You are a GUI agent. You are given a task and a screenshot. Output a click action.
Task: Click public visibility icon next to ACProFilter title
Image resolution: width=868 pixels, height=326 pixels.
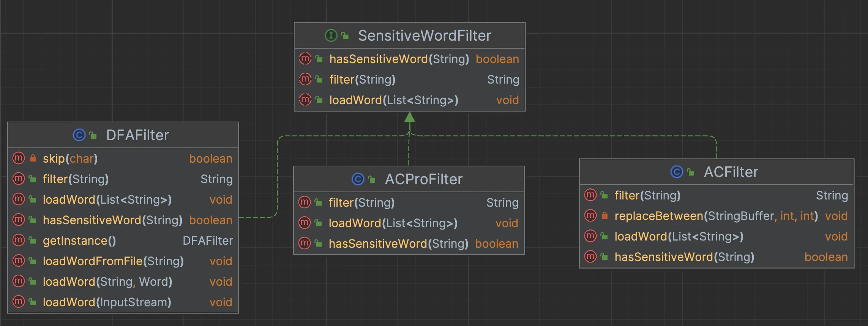372,179
